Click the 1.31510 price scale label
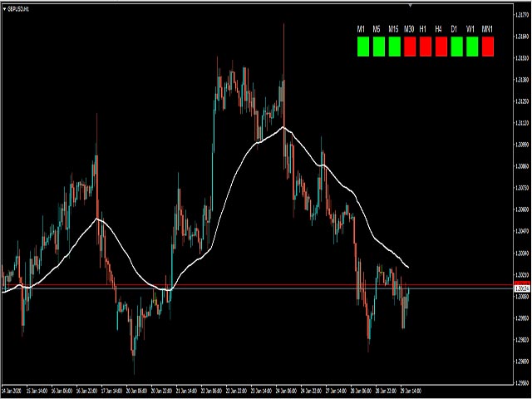This screenshot has width=532, height=399. tap(522, 58)
